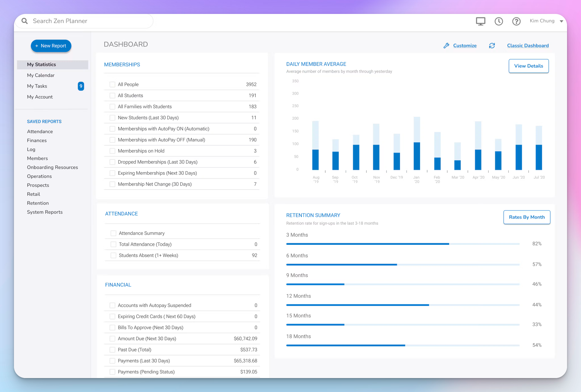Viewport: 581px width, 392px height.
Task: Click the 6 Months retention progress bar
Action: coord(403,265)
